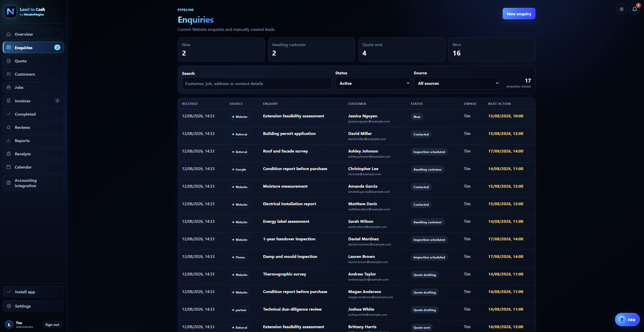Click Christopher Lee's Awaiting customer status badge

(x=427, y=169)
